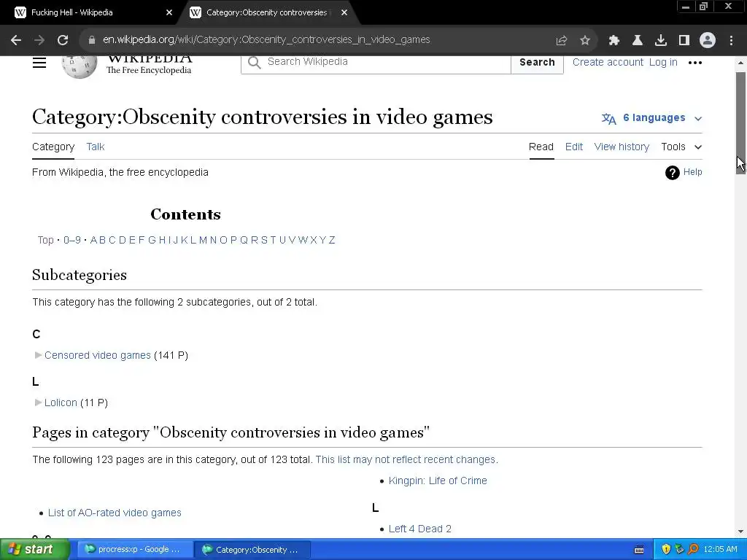Click the taskbar clock showing 12:05 AM
This screenshot has height=560, width=747.
[720, 550]
